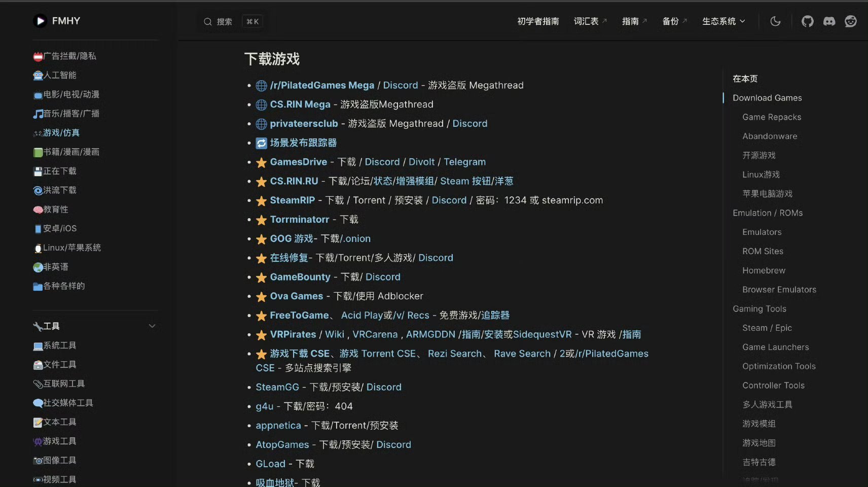Screen dimensions: 868x487
Task: Open 文件工具 sidebar item
Action: (55, 365)
